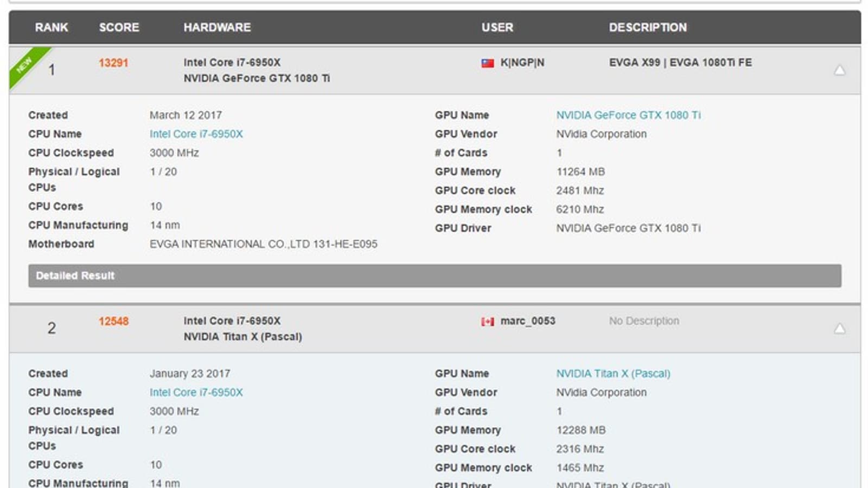Click GPU Memory value '11264 MB'

click(580, 172)
